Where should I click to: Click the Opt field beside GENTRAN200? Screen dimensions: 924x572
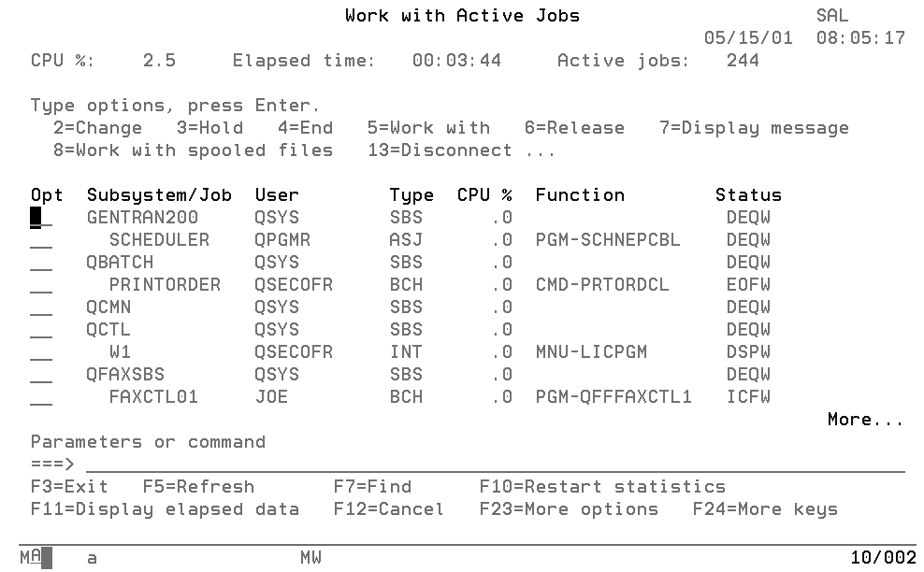pyautogui.click(x=39, y=217)
